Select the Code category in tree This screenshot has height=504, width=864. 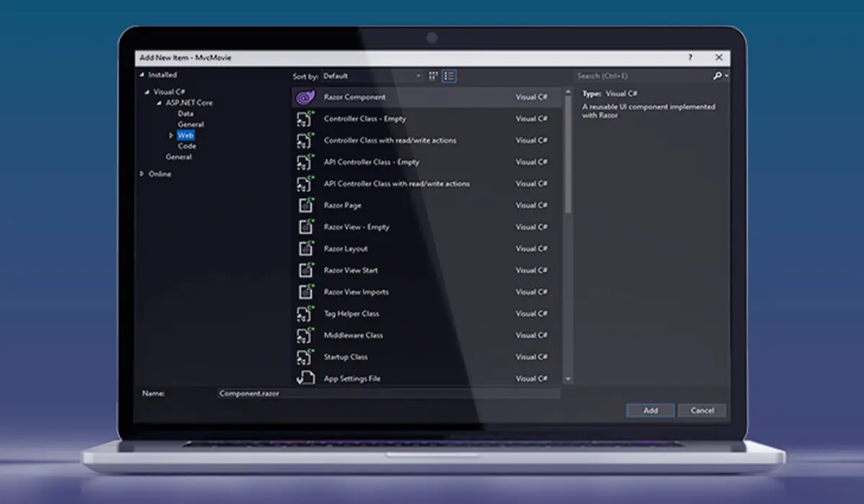tap(187, 146)
